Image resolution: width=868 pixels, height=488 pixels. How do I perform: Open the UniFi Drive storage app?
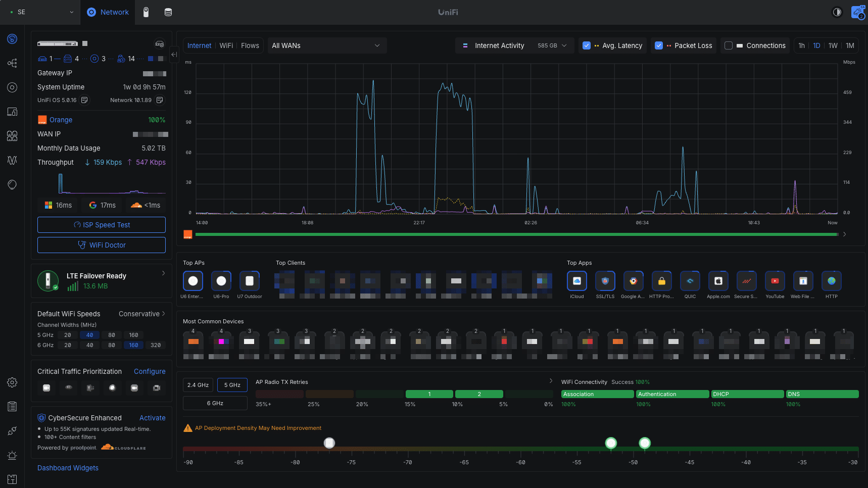(167, 12)
